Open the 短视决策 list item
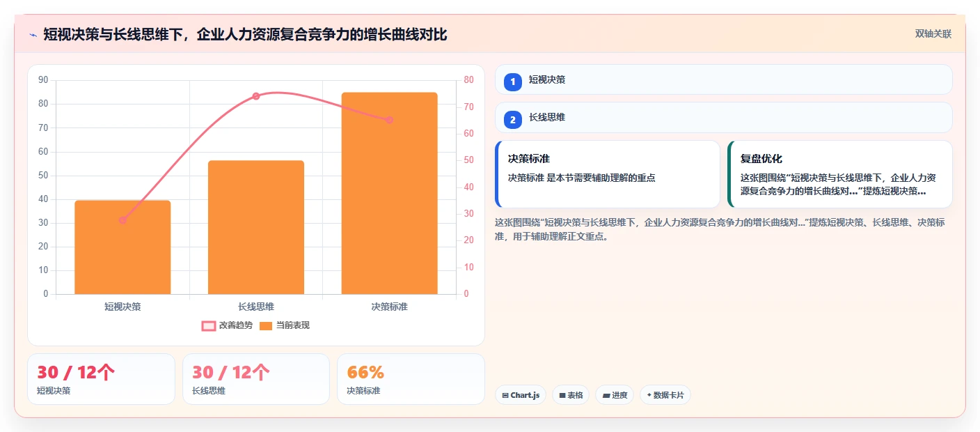 [x=723, y=79]
